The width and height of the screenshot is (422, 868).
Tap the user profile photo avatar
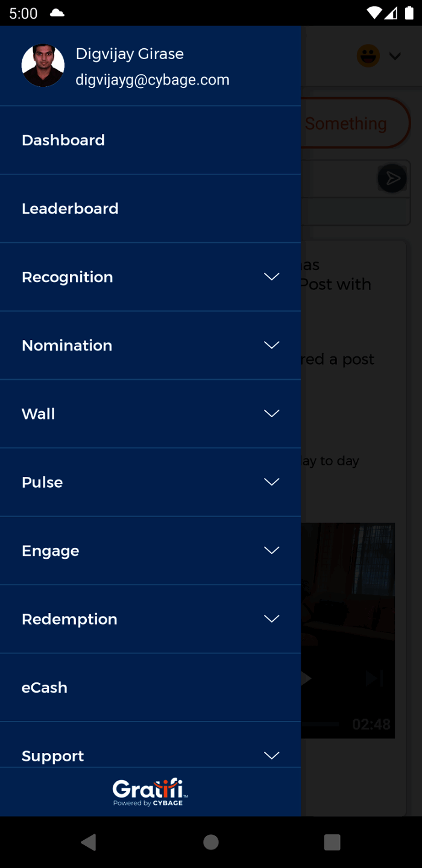[x=43, y=65]
